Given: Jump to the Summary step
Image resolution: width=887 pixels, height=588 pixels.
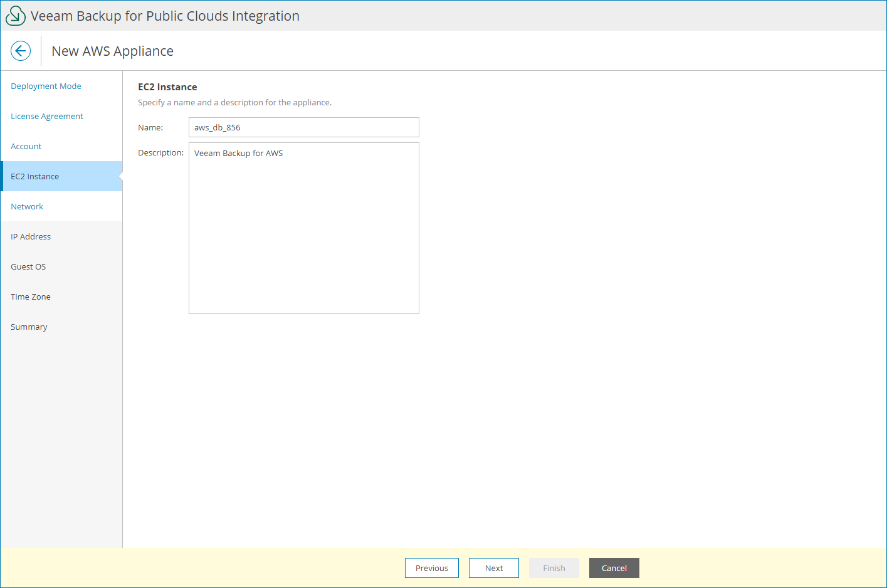Looking at the screenshot, I should [x=29, y=327].
